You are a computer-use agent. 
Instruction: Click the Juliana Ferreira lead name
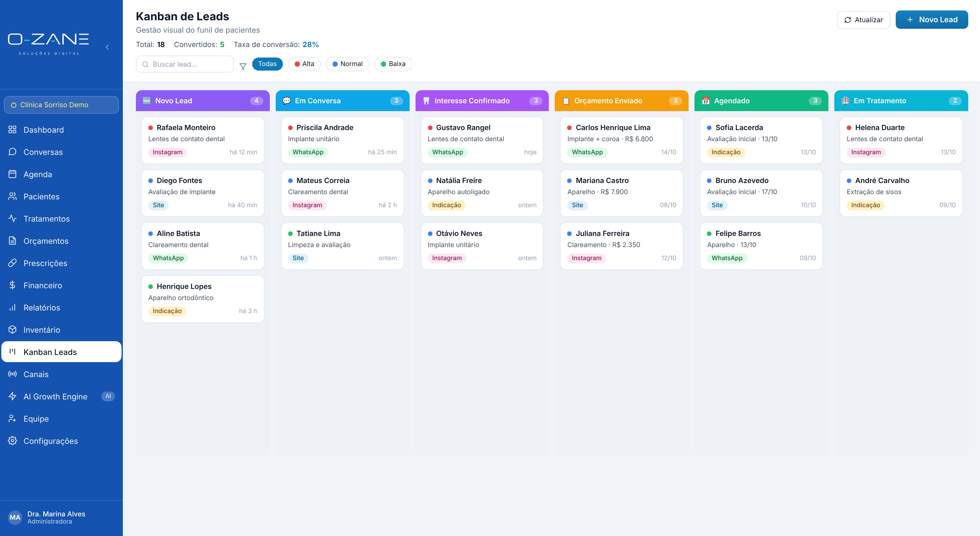point(602,233)
